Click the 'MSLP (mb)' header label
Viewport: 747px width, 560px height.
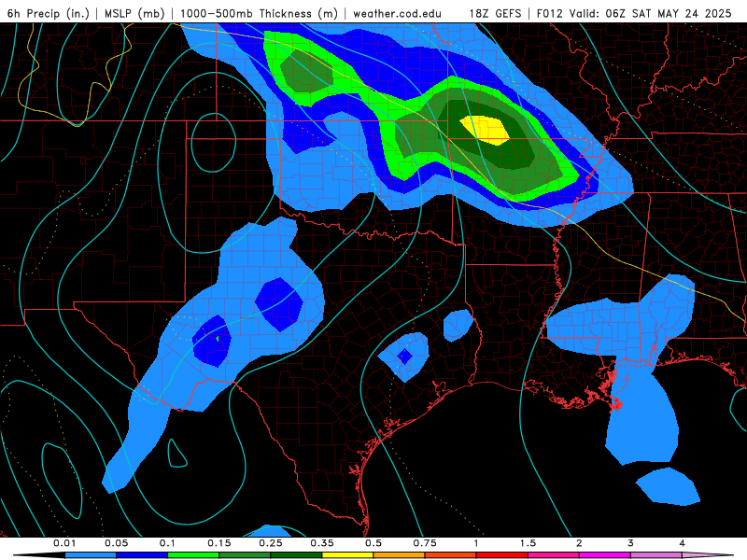tap(134, 13)
